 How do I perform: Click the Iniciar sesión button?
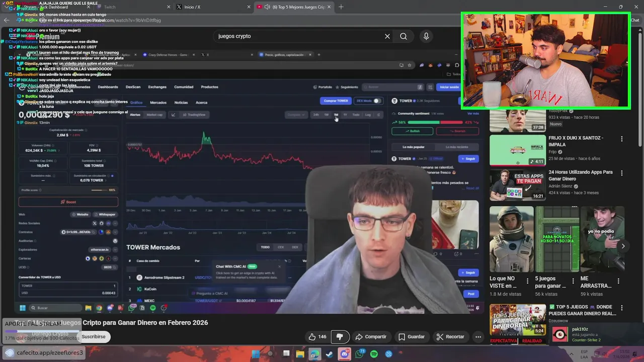coord(449,87)
